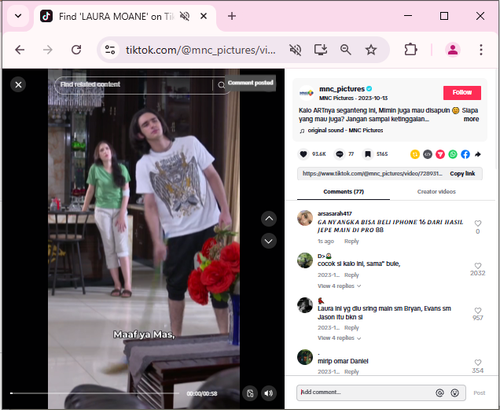This screenshot has width=500, height=410.
Task: Open zoom magnifier in address bar
Action: 346,50
